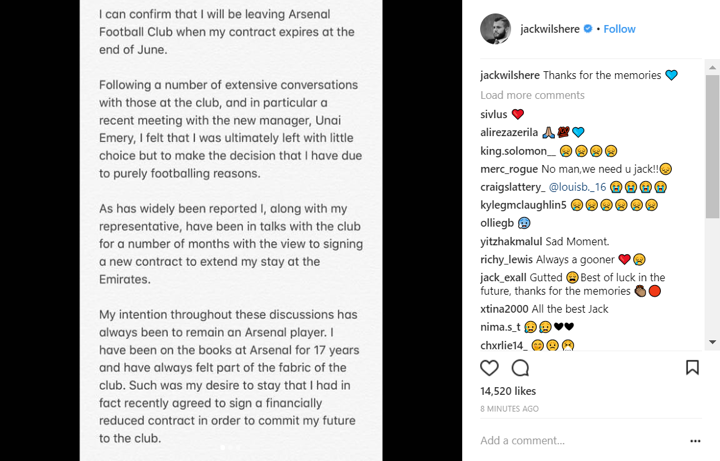Click the comment speech bubble icon
Viewport: 720px width, 461px height.
[x=520, y=368]
